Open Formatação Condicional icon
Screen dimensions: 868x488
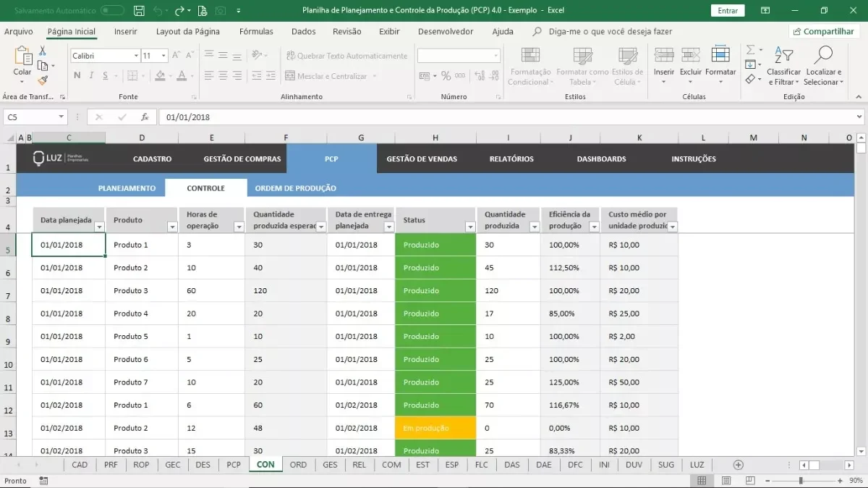point(530,56)
